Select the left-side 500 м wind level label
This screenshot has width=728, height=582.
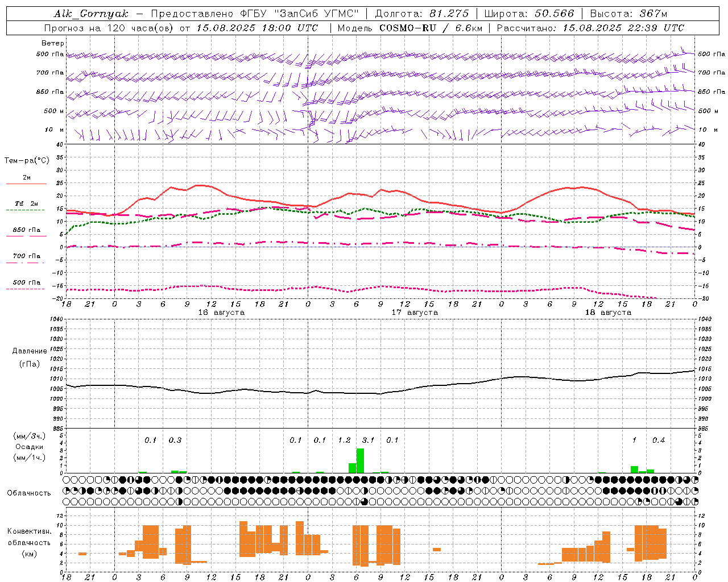tap(54, 111)
